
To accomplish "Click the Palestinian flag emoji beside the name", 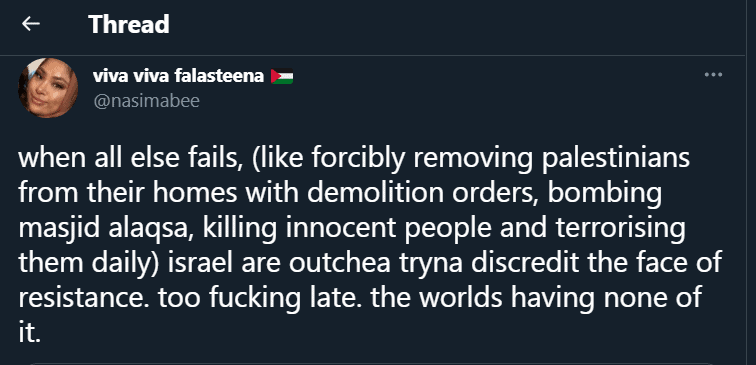I will click(x=282, y=76).
